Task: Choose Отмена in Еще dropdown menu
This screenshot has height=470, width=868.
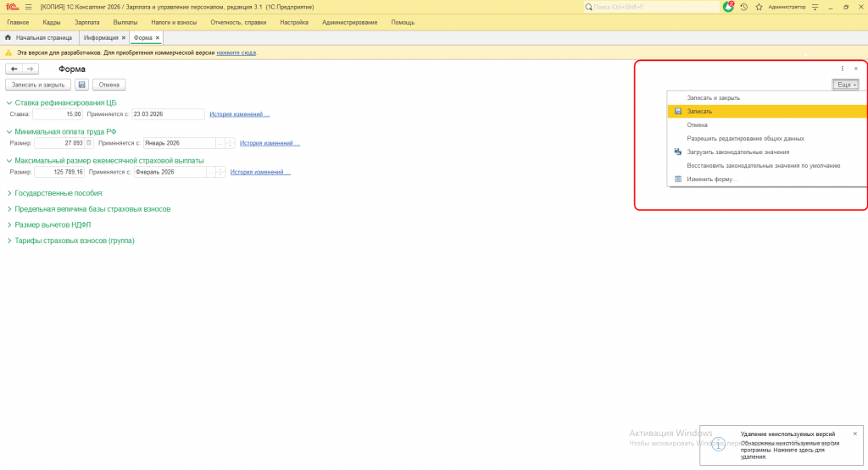Action: pos(767,125)
